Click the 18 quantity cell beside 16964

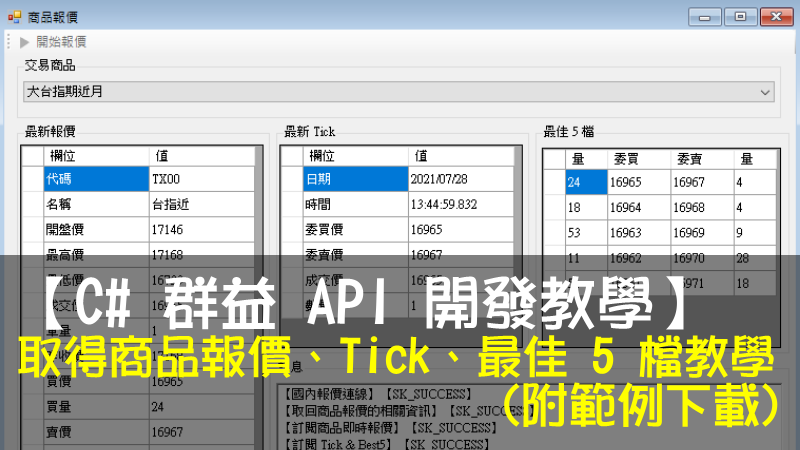[586, 208]
